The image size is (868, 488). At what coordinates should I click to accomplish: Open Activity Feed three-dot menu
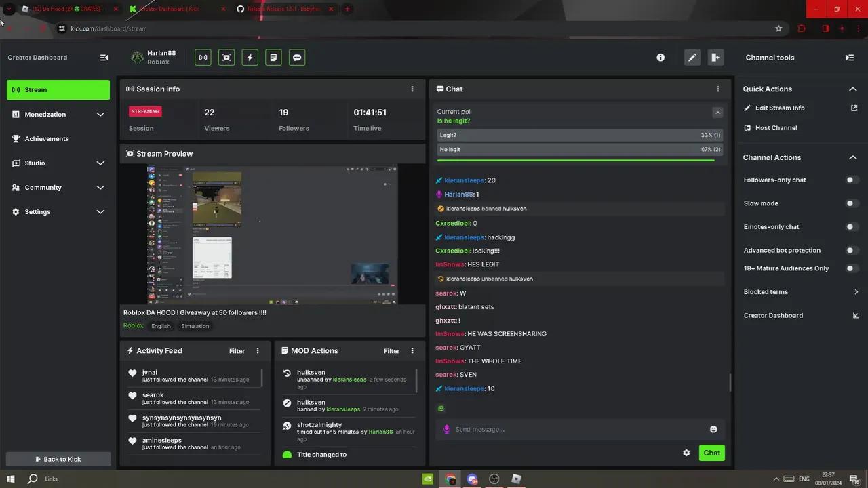pos(258,350)
